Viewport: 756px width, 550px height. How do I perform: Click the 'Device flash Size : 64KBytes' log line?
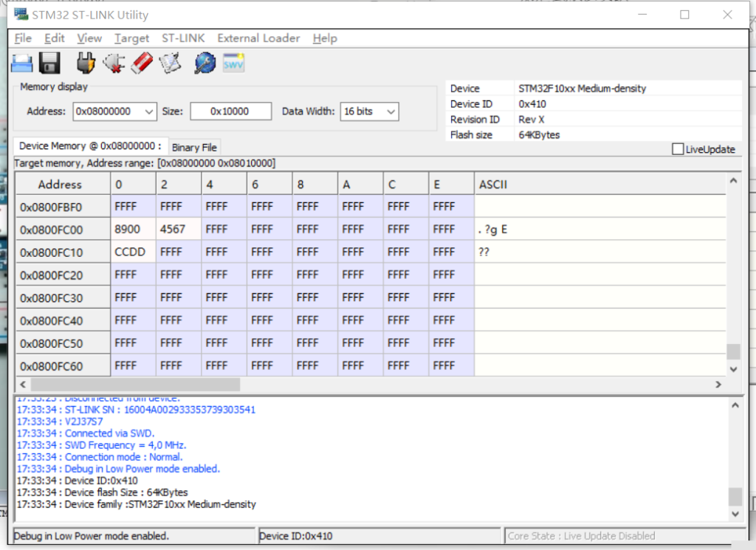click(x=102, y=492)
